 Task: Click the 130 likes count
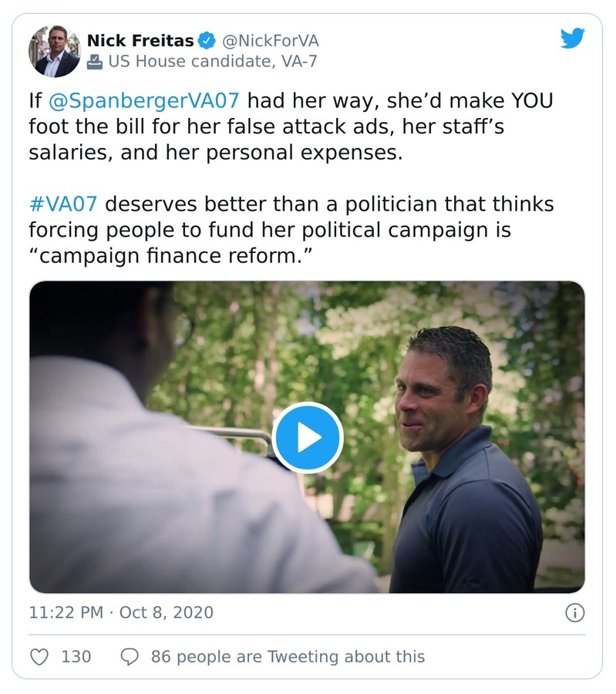tap(76, 657)
